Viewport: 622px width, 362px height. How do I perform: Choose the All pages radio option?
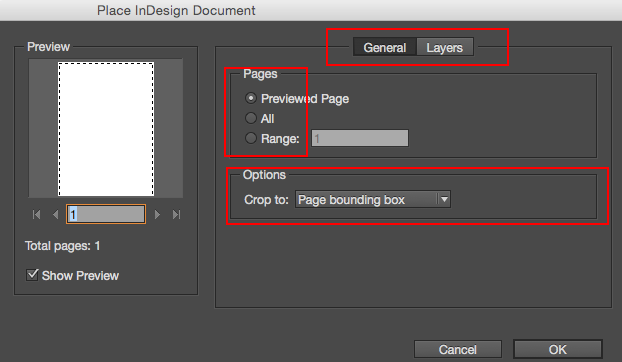pos(251,118)
